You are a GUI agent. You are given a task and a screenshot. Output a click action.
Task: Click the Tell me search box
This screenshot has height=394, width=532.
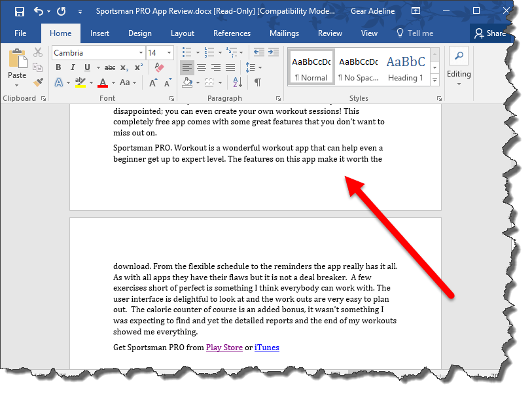(415, 33)
